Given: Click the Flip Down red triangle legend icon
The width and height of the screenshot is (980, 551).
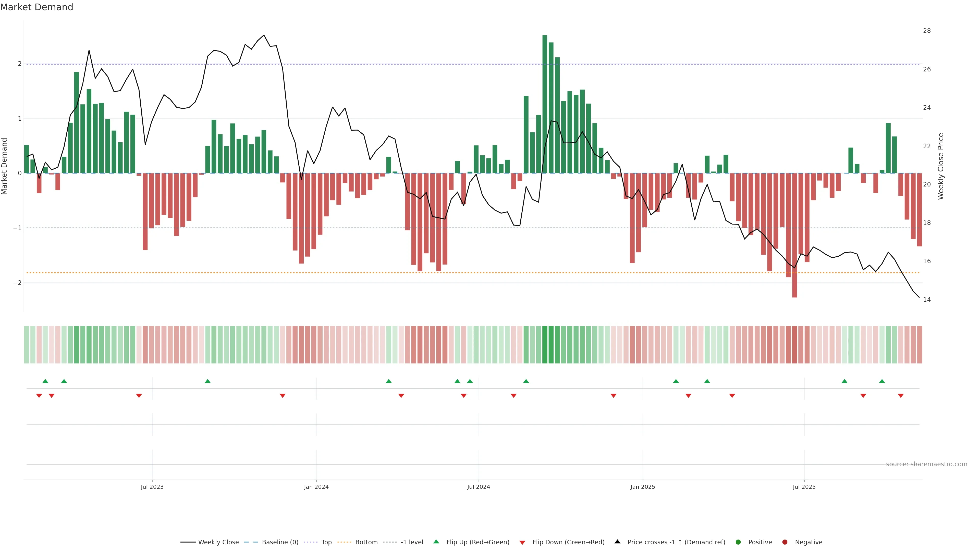Looking at the screenshot, I should (x=522, y=542).
